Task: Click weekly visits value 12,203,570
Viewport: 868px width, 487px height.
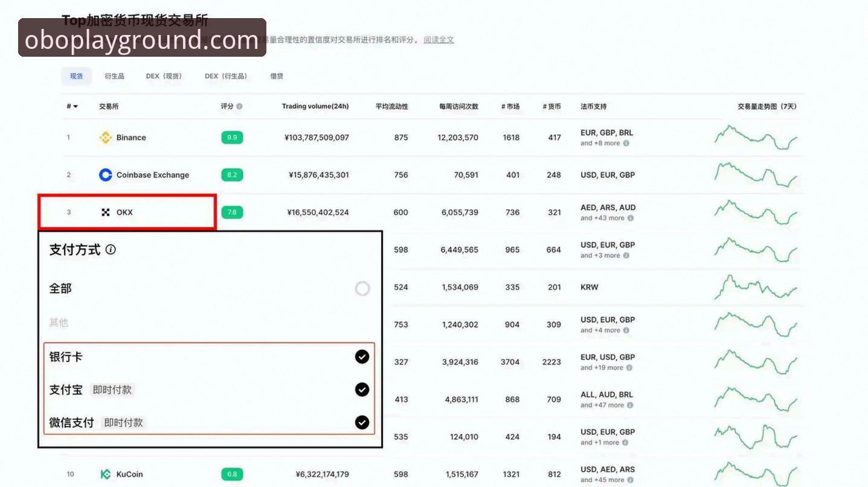Action: tap(458, 138)
